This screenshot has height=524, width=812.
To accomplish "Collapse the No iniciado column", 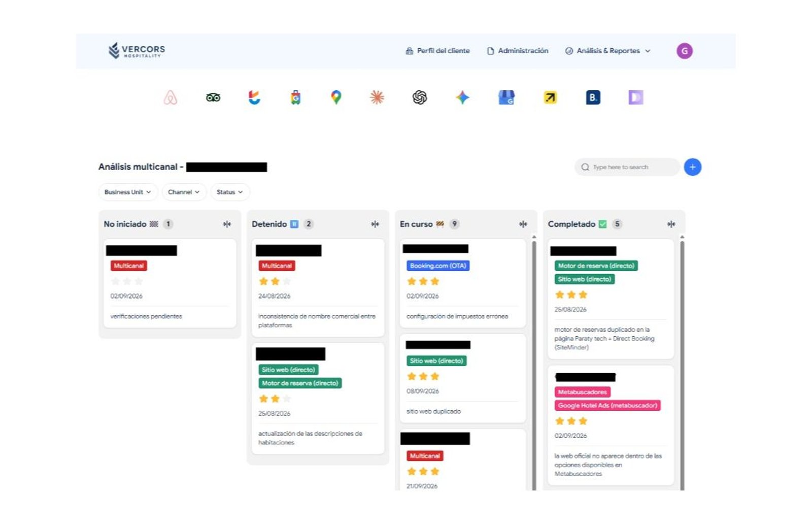I will [x=227, y=224].
